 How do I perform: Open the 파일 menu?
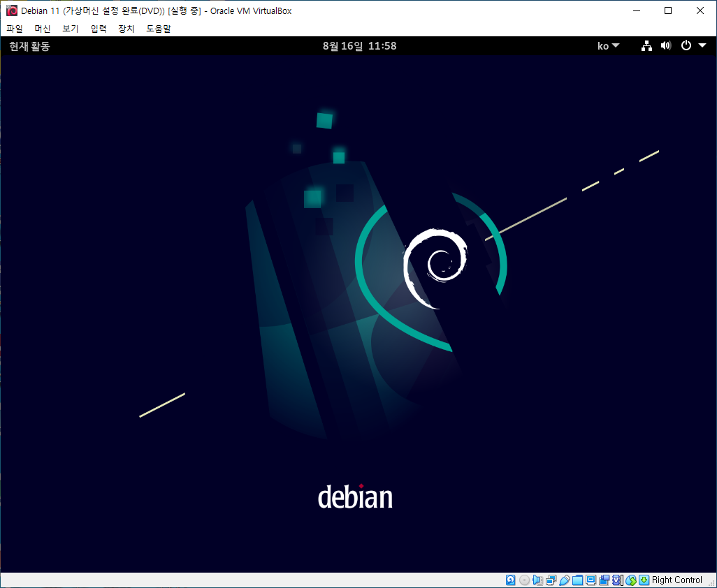point(15,29)
